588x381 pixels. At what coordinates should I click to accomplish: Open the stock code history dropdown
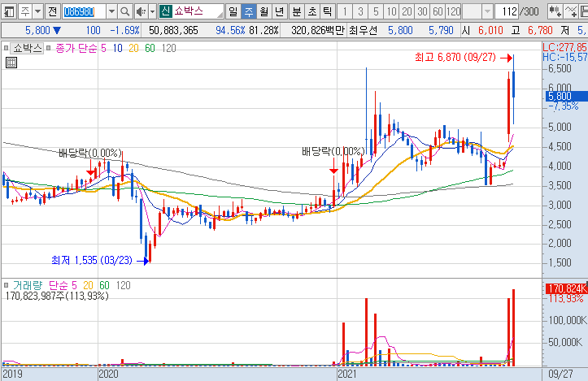pyautogui.click(x=111, y=11)
